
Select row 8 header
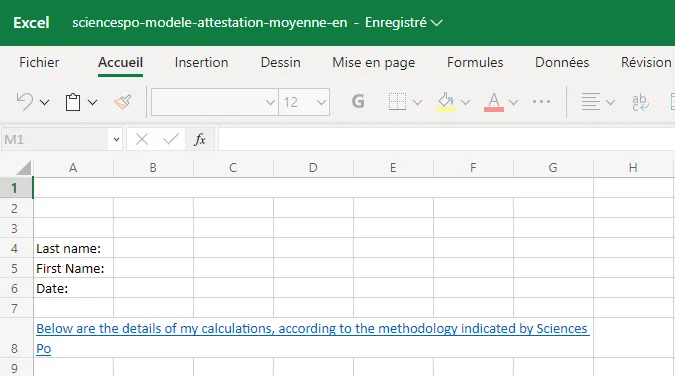click(16, 338)
